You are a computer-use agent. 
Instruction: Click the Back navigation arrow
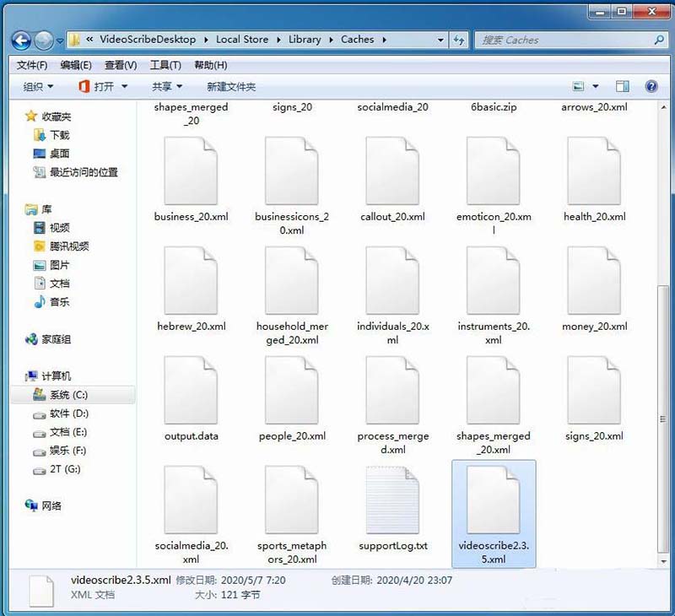coord(20,41)
